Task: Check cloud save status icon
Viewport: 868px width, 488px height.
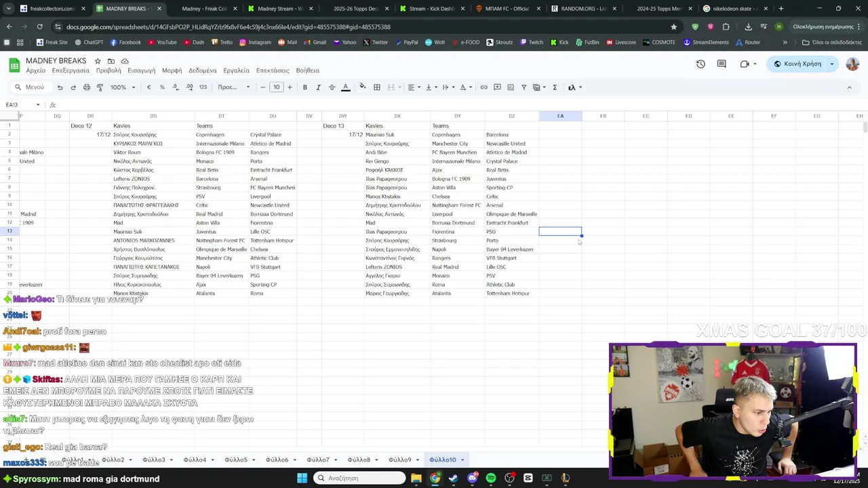Action: (125, 61)
